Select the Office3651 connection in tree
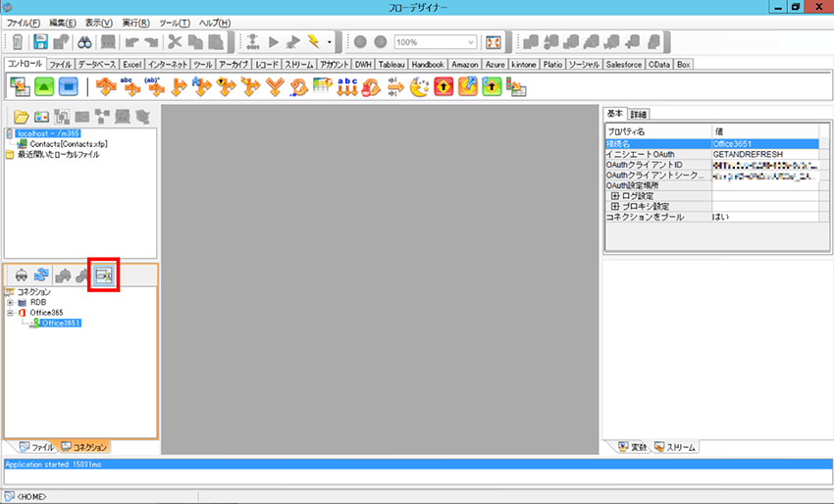 pos(61,324)
